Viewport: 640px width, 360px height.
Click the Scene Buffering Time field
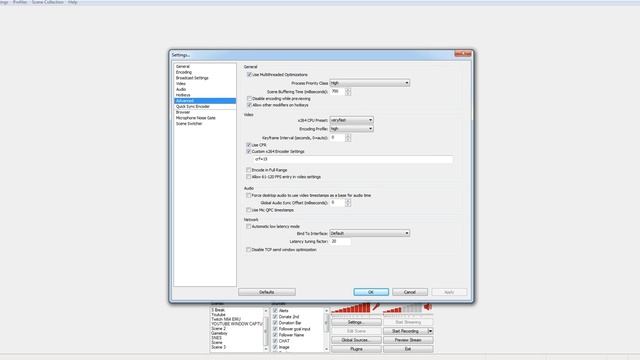tap(338, 92)
